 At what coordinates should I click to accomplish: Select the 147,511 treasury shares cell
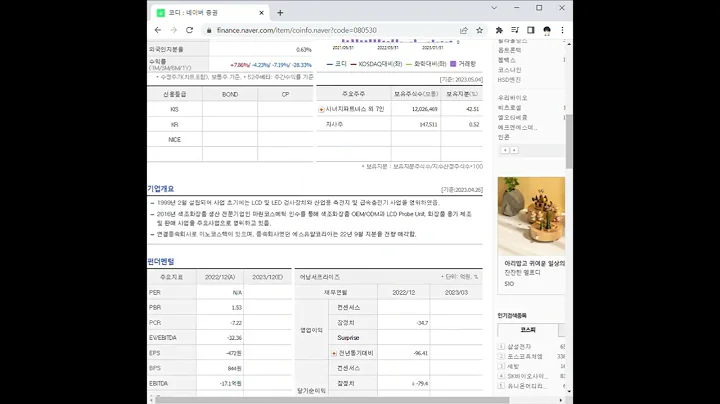point(428,124)
